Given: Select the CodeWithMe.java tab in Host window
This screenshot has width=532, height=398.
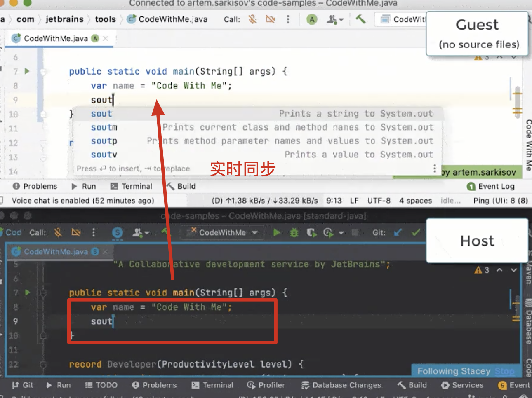Looking at the screenshot, I should pyautogui.click(x=55, y=251).
